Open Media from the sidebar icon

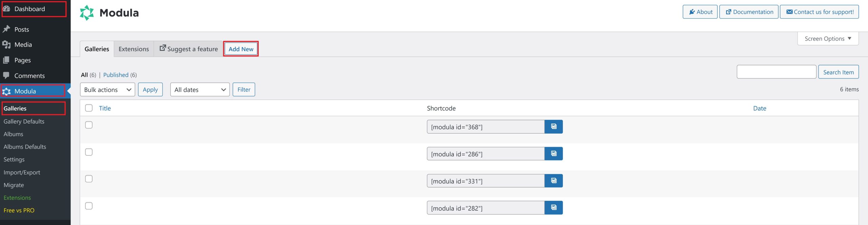6,45
